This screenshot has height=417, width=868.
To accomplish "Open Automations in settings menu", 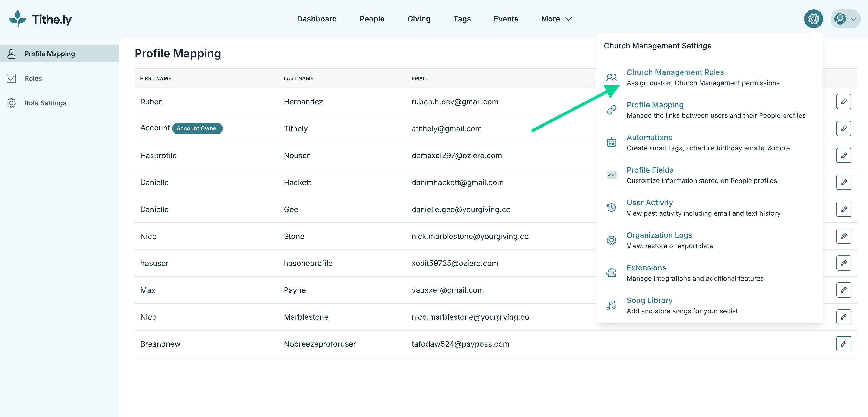I will 649,137.
